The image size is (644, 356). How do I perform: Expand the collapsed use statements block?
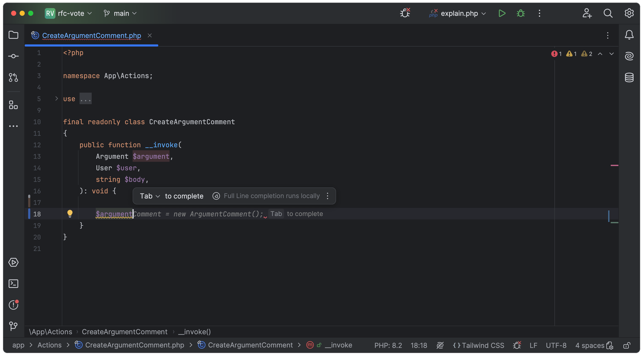click(x=56, y=99)
